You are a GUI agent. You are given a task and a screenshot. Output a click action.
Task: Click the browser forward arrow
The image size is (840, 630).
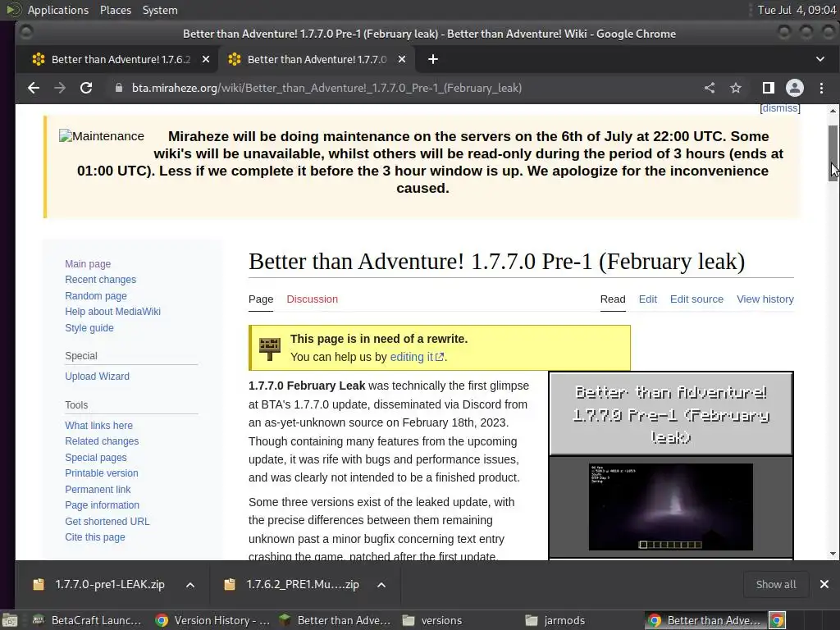tap(59, 88)
